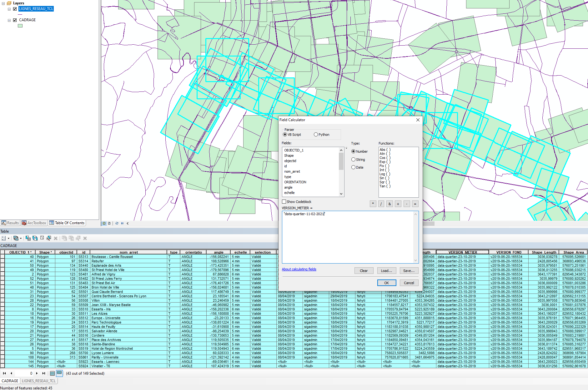Open the Related Tables dropdown arrow
Viewport: 588px width, 390px height.
click(x=21, y=238)
